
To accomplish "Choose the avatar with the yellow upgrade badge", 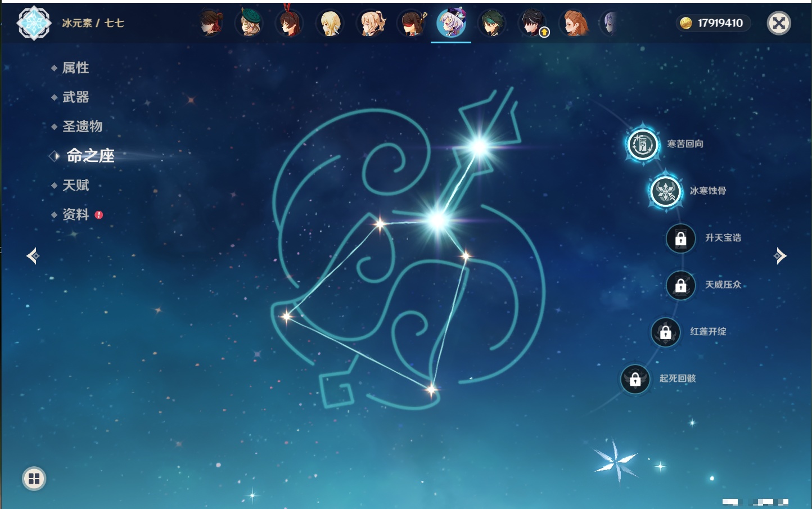I will 532,24.
